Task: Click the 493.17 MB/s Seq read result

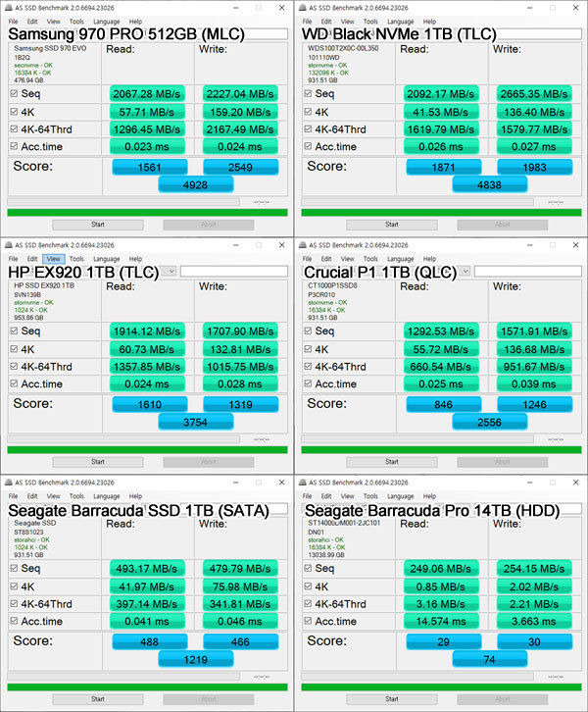Action: pyautogui.click(x=147, y=568)
